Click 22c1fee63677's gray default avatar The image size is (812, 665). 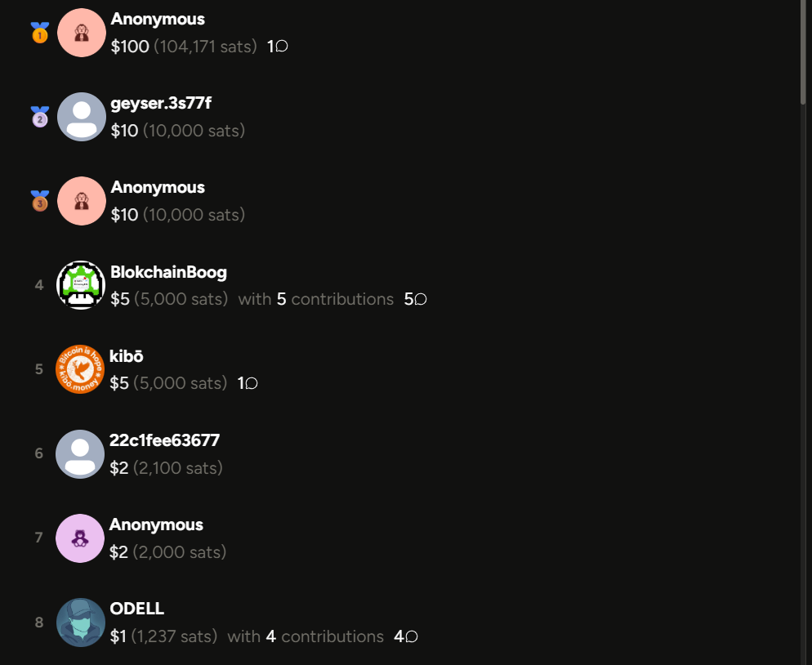pos(80,454)
